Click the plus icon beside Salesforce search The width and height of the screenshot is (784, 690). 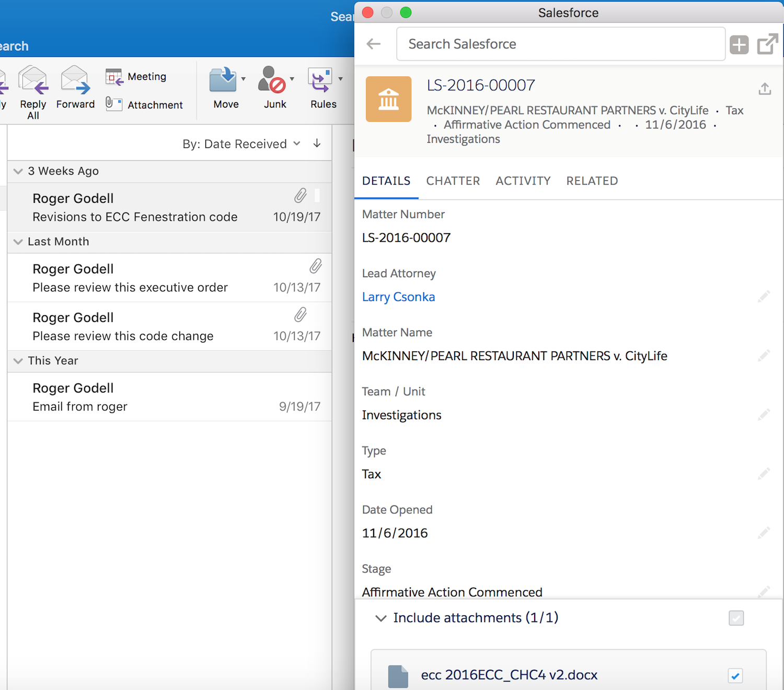coord(739,44)
